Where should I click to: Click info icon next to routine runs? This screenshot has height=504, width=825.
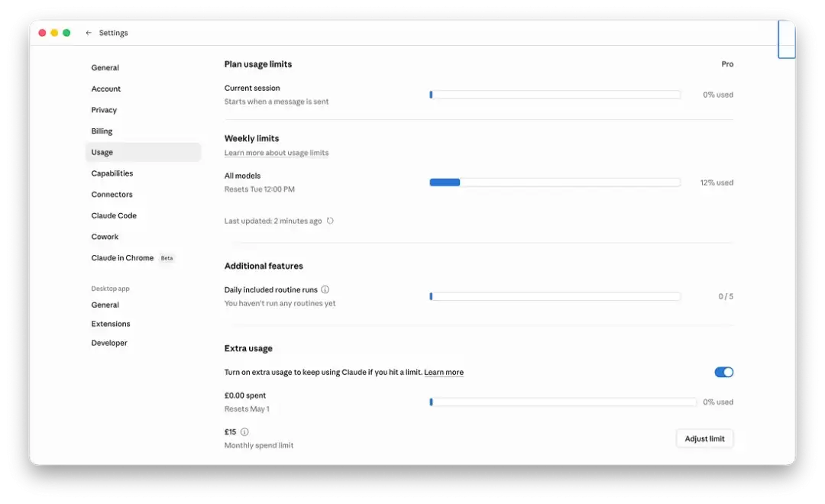(x=325, y=289)
